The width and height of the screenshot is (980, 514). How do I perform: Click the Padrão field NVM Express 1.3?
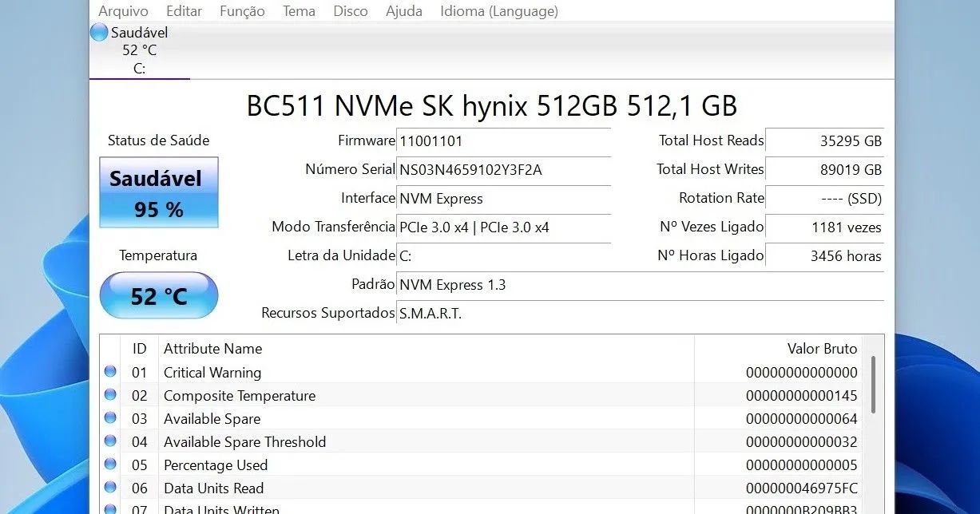(x=641, y=285)
